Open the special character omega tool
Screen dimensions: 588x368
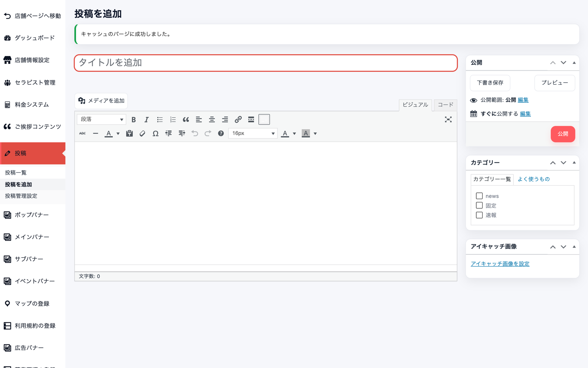coord(155,133)
